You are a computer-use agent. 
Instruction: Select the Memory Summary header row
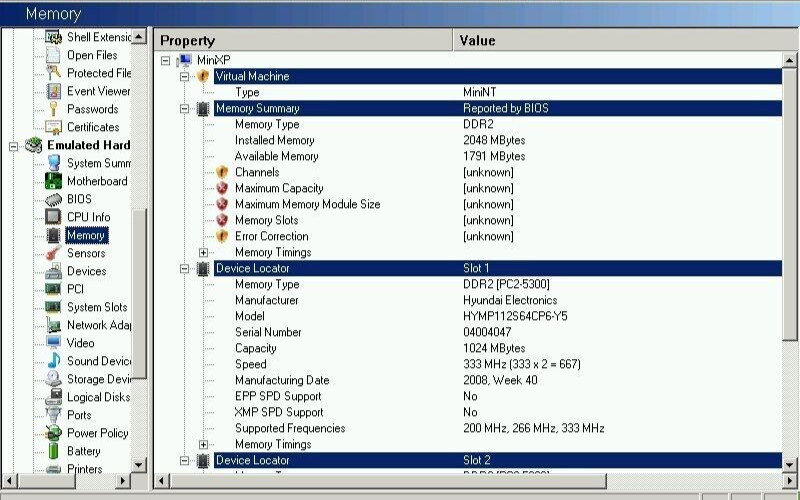tap(497, 108)
